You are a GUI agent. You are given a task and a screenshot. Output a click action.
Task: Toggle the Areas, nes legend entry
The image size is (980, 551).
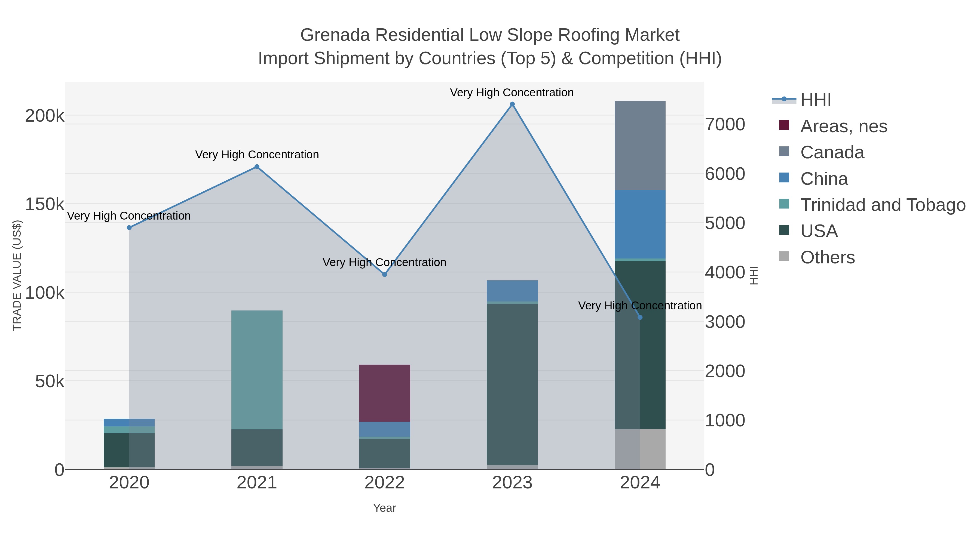click(833, 126)
